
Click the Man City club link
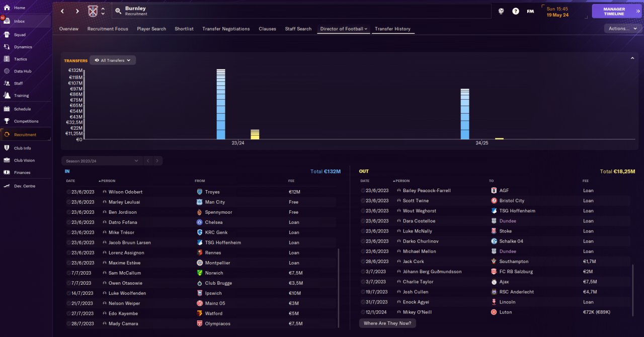215,202
